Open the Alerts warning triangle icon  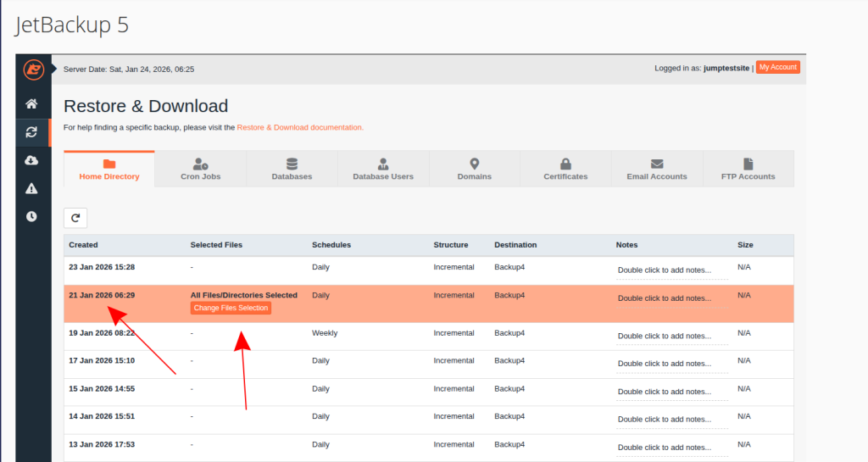[x=31, y=188]
